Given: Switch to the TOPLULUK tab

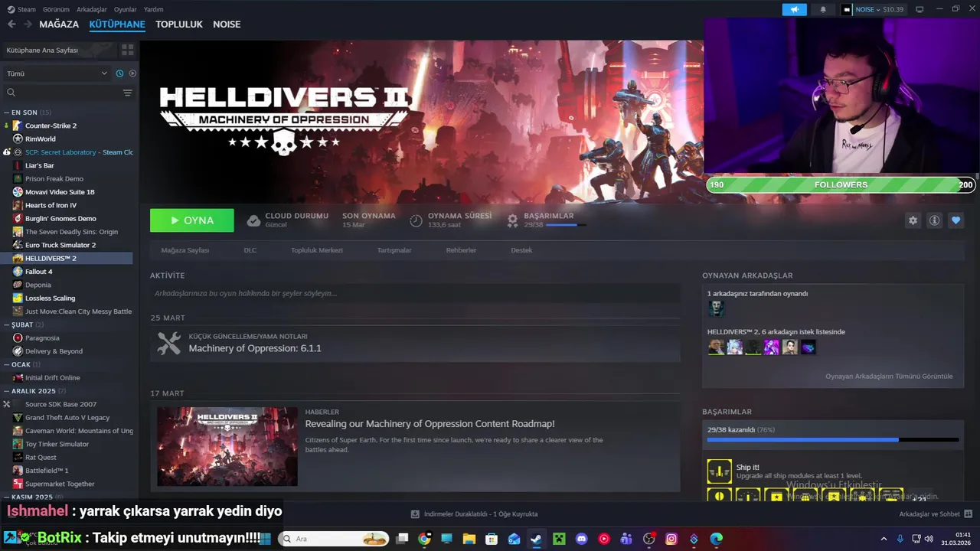Looking at the screenshot, I should point(179,24).
